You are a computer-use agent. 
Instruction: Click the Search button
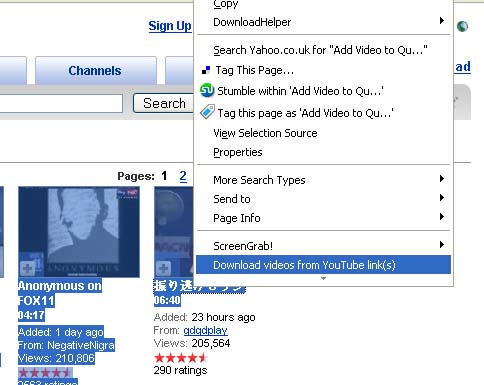pyautogui.click(x=163, y=103)
